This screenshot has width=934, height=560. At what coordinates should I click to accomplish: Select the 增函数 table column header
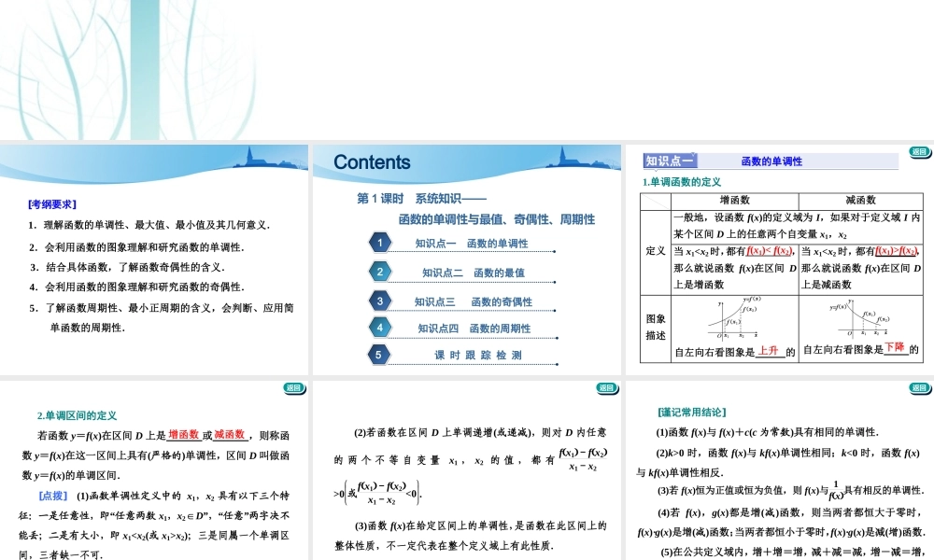[734, 199]
